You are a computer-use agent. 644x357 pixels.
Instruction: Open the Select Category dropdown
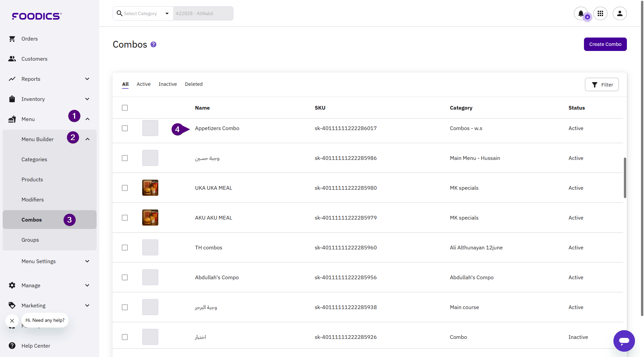point(144,13)
